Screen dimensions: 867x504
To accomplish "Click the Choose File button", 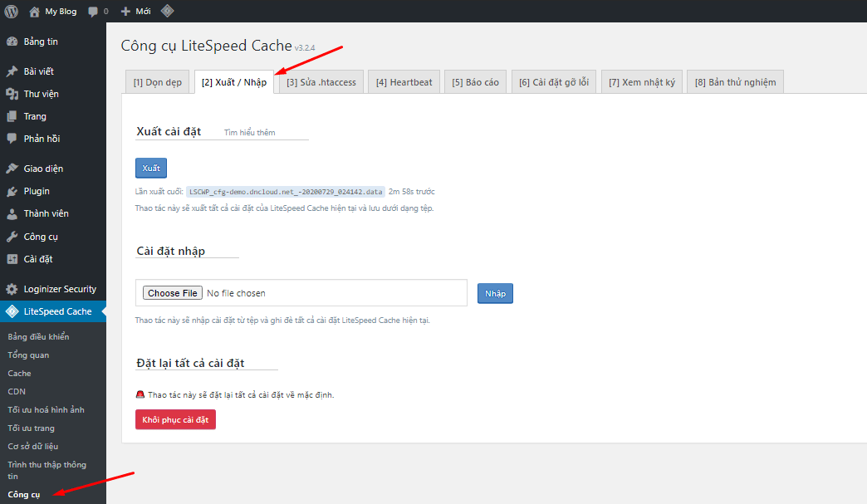I will point(173,293).
